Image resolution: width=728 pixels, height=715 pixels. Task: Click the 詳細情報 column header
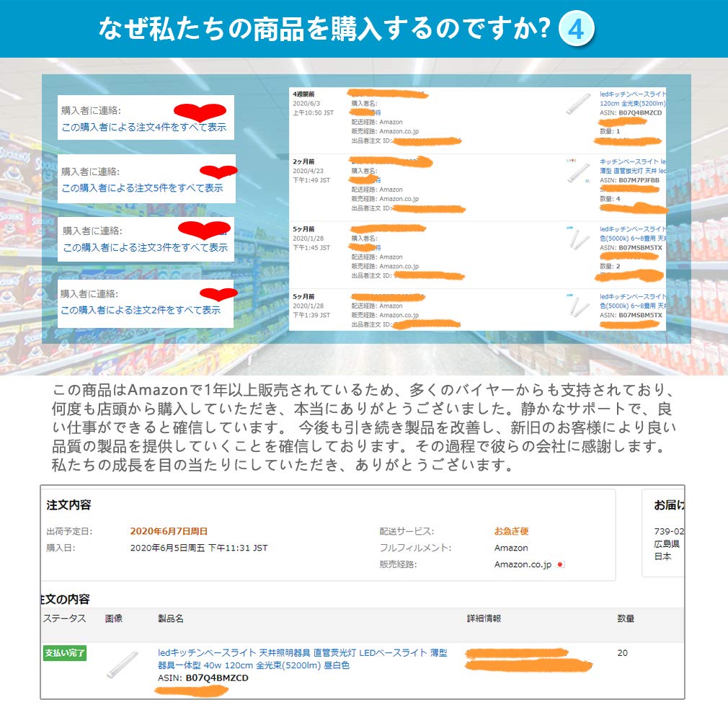click(484, 618)
